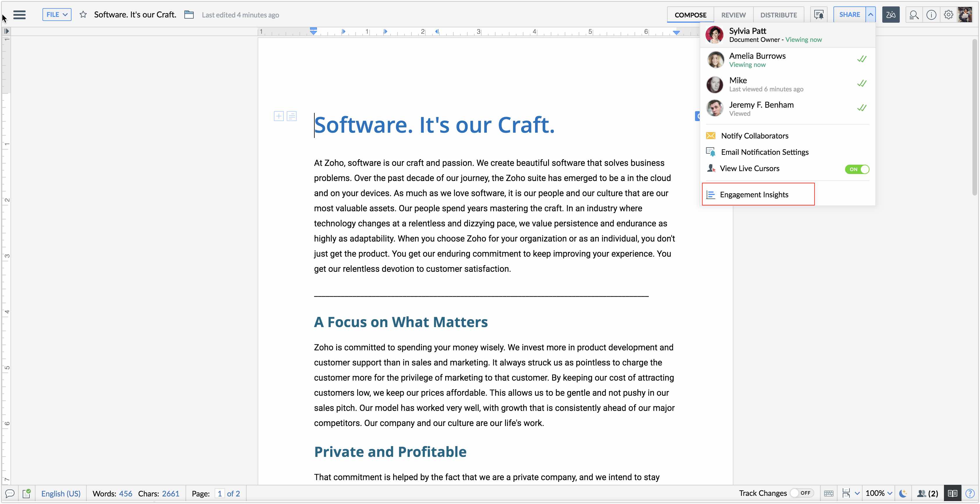
Task: Open Engagement Insights
Action: (x=754, y=194)
